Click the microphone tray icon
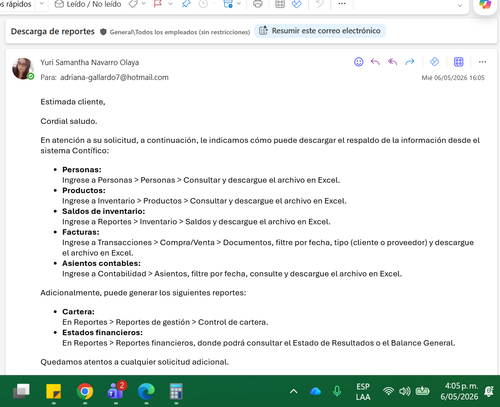 click(337, 391)
